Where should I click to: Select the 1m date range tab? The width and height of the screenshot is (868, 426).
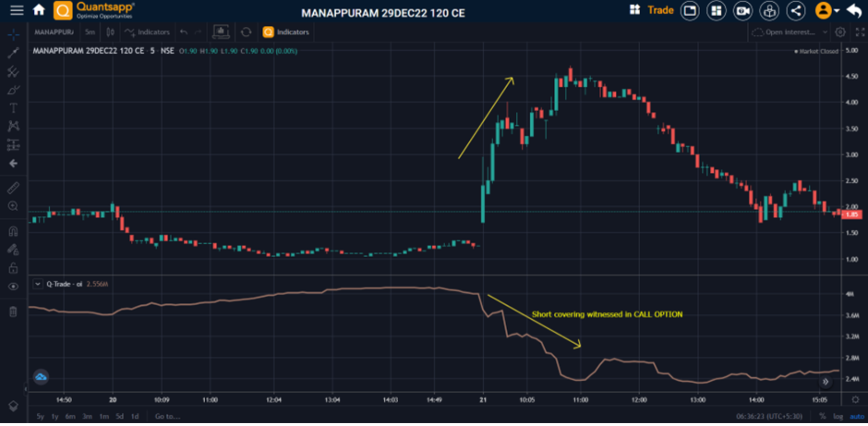(x=104, y=416)
